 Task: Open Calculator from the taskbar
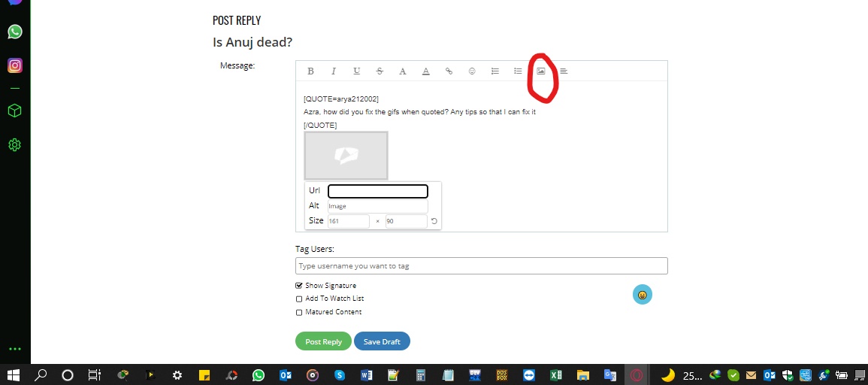tap(421, 375)
